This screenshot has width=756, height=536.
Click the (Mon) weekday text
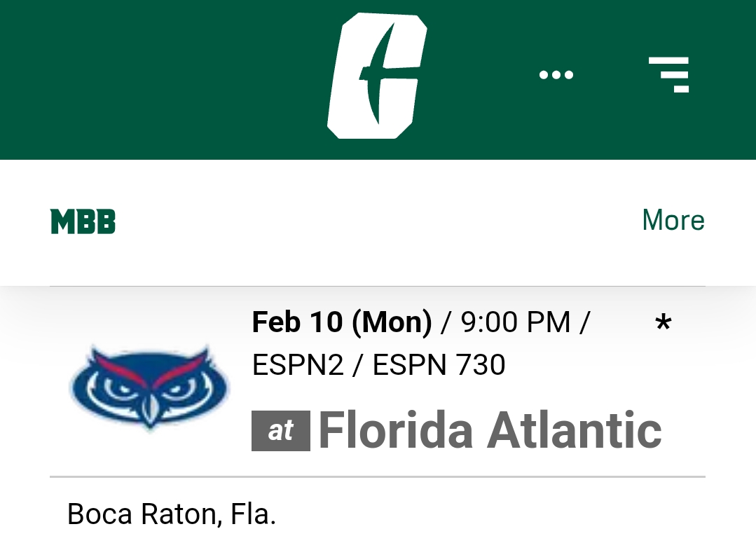tap(392, 322)
